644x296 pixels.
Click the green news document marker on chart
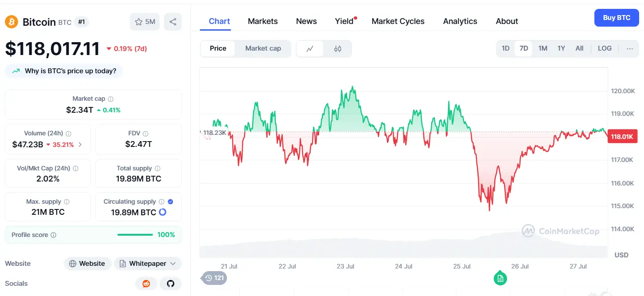[500, 278]
